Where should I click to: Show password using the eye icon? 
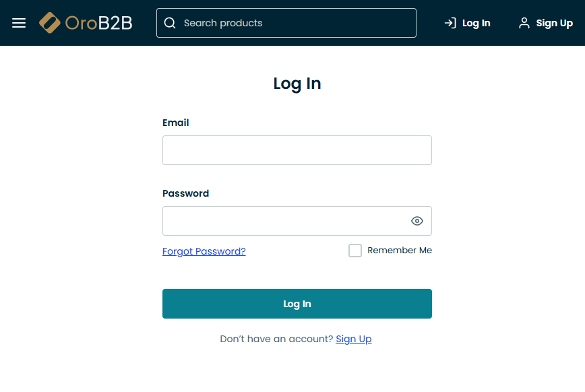pos(417,221)
